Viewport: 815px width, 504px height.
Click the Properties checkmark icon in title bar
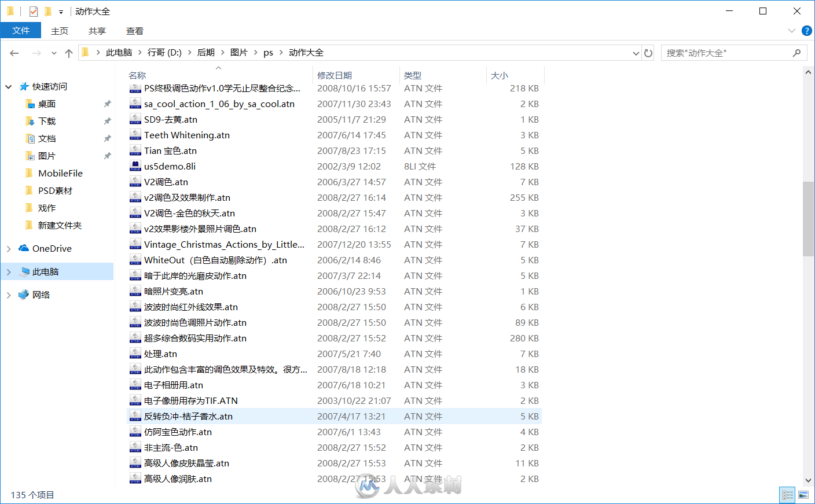34,11
